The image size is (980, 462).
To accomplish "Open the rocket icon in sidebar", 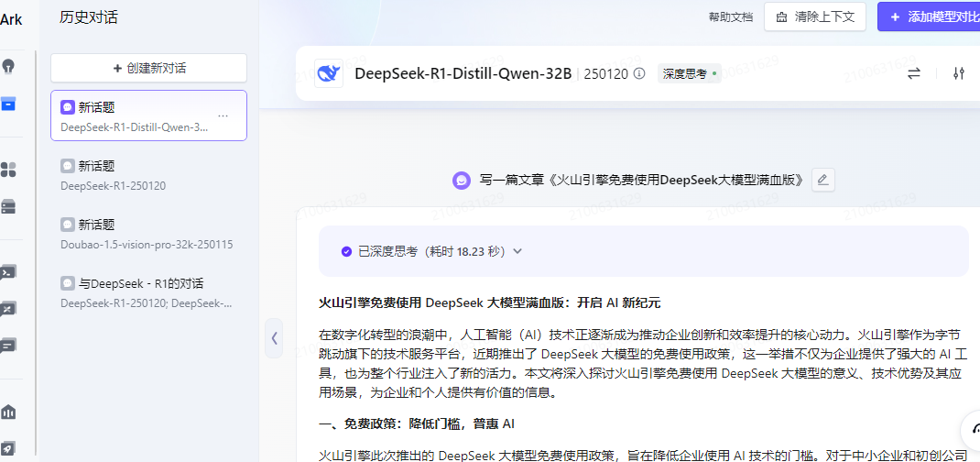I will 9,448.
